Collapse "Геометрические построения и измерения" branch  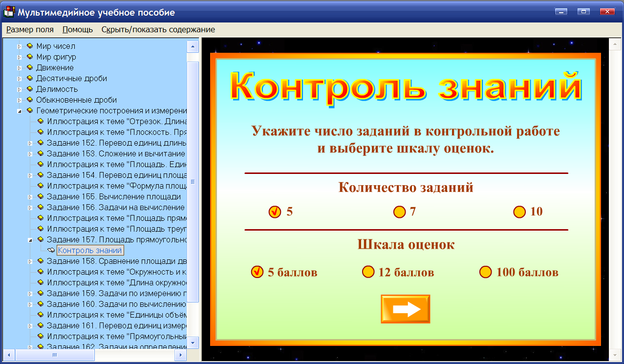coord(19,110)
